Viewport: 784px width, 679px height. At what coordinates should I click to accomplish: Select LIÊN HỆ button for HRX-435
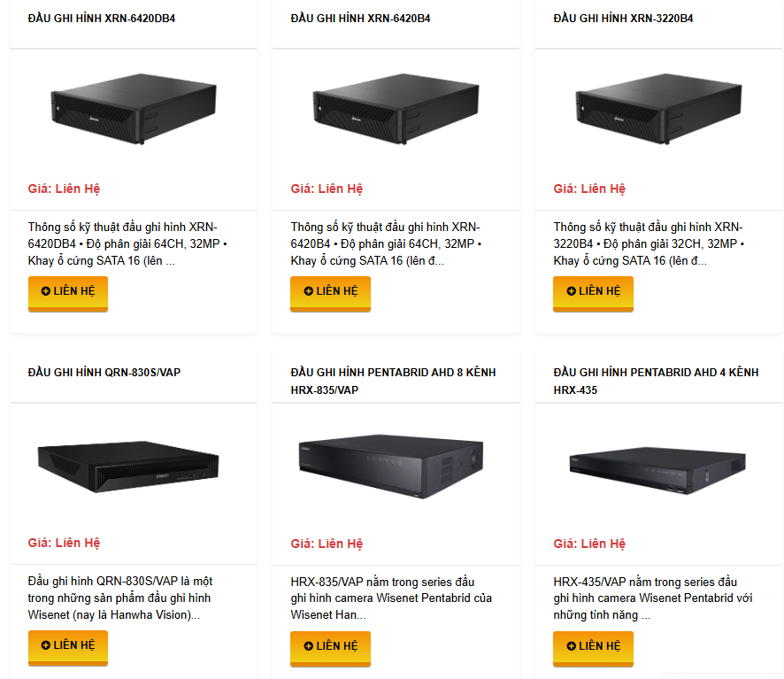[593, 647]
